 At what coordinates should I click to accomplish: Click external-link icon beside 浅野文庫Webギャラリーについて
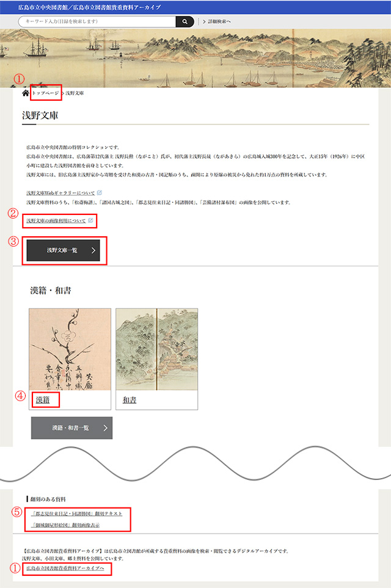coord(100,192)
